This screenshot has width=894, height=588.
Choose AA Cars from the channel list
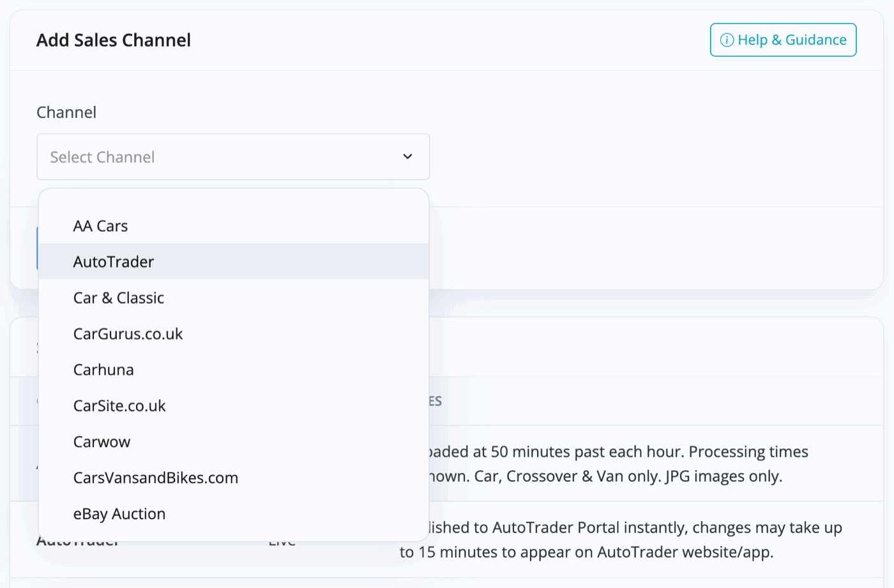click(234, 226)
